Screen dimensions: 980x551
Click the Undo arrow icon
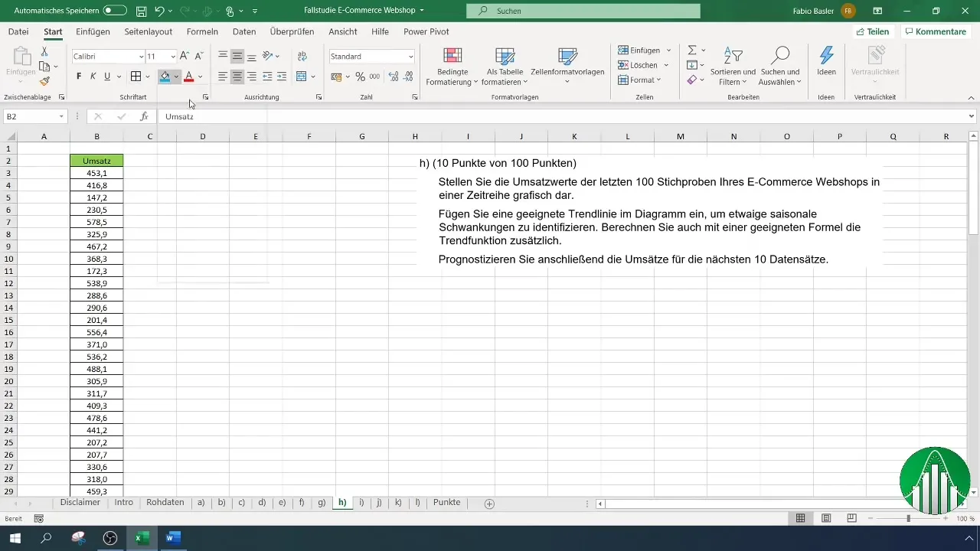coord(159,11)
